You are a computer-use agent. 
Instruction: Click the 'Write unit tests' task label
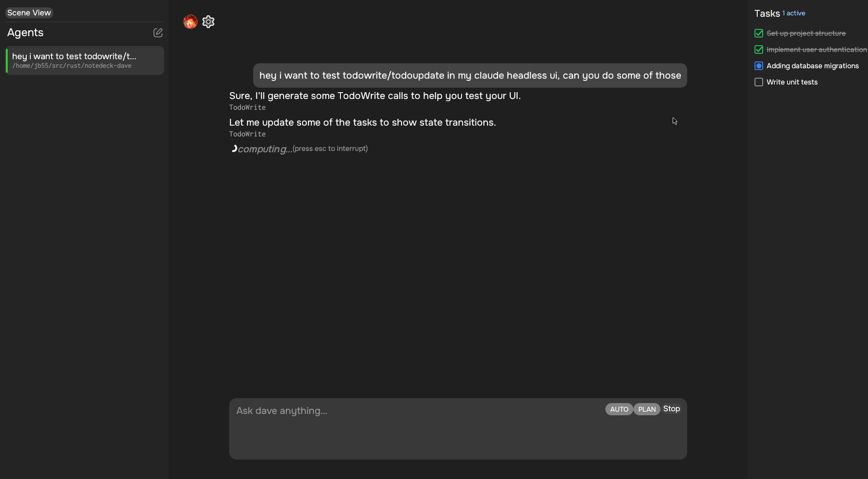click(x=792, y=82)
